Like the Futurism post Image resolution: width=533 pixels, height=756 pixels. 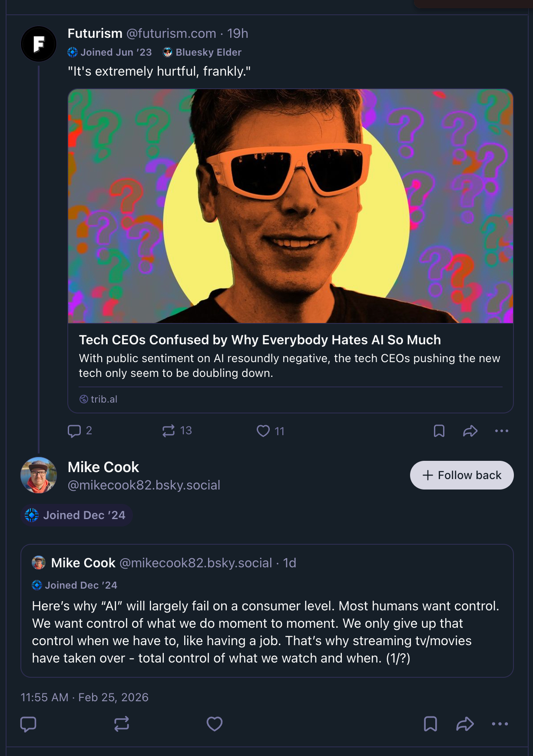coord(263,431)
